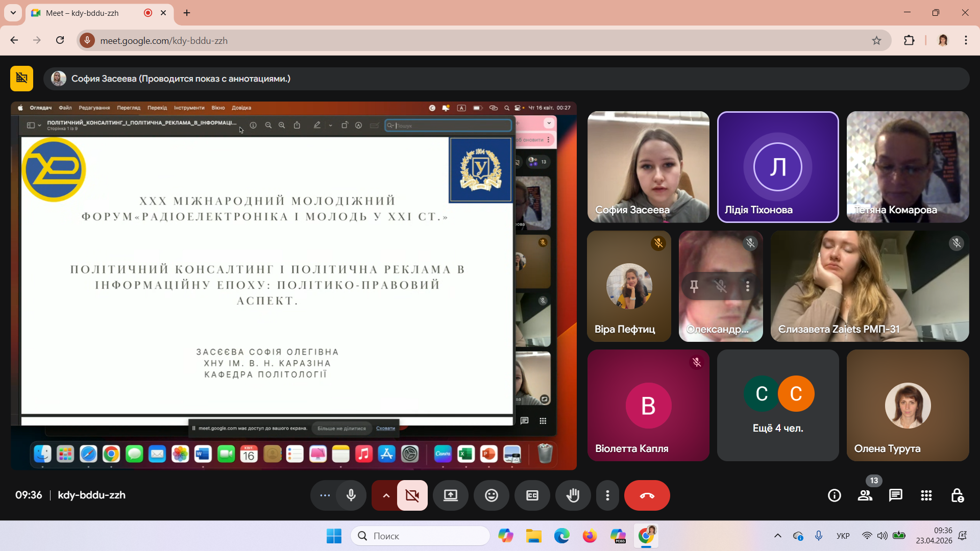980x551 pixels.
Task: Toggle closed captions button
Action: coord(532,495)
